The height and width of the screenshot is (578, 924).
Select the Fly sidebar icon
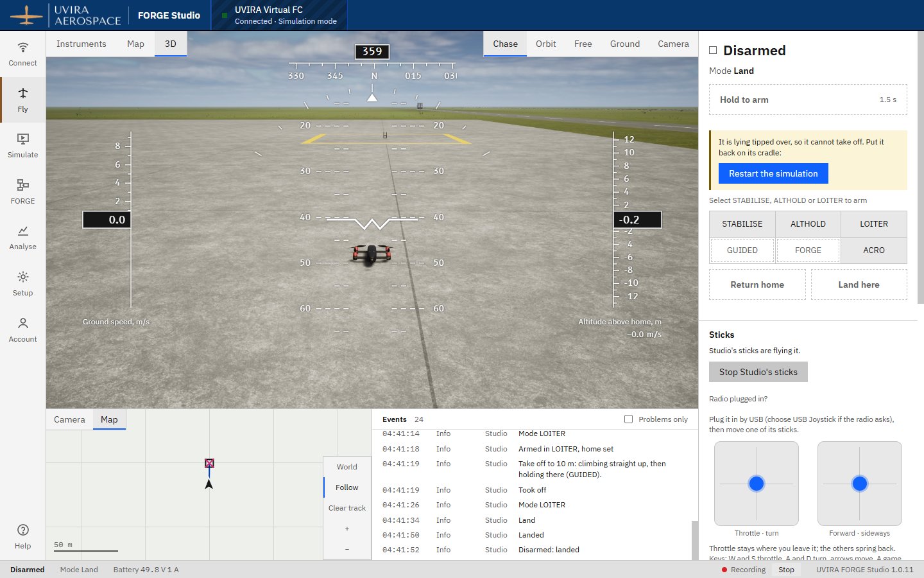[22, 100]
